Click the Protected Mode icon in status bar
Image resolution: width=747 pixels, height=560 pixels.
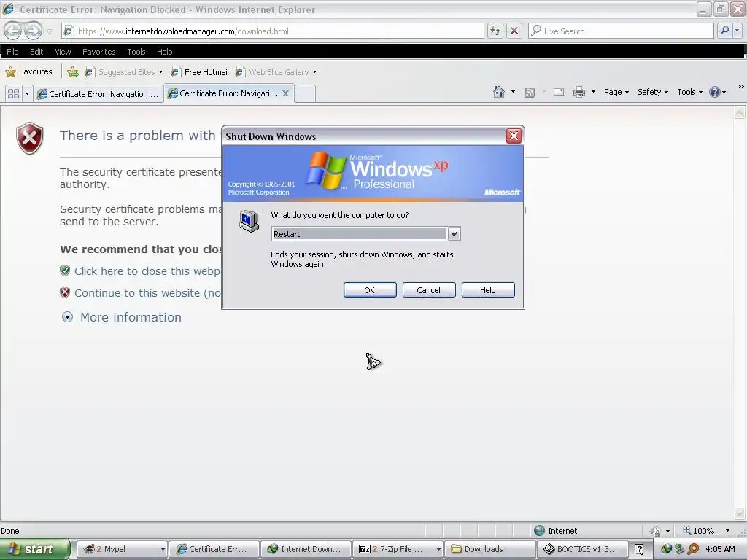tap(656, 531)
